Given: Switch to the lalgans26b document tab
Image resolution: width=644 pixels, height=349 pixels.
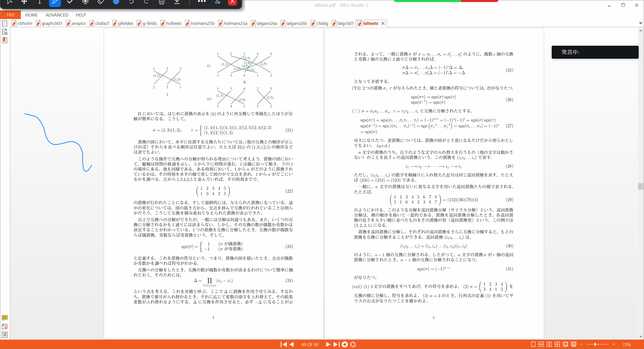Looking at the screenshot, I should [x=294, y=23].
